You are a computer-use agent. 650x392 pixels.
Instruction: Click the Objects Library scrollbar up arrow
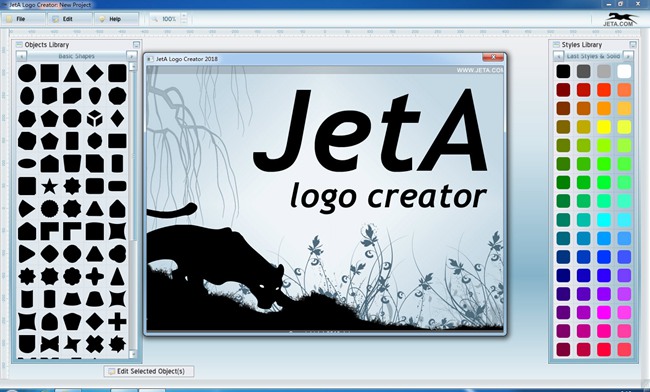tap(133, 66)
